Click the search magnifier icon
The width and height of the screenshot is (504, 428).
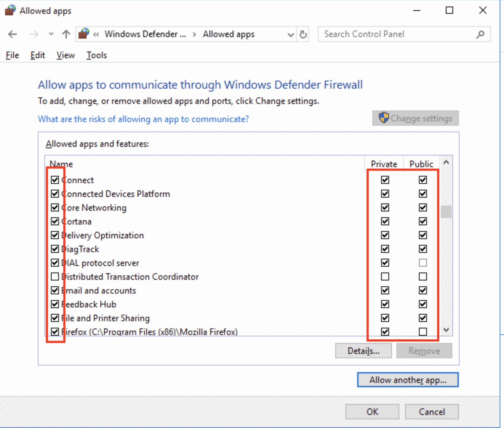(480, 35)
